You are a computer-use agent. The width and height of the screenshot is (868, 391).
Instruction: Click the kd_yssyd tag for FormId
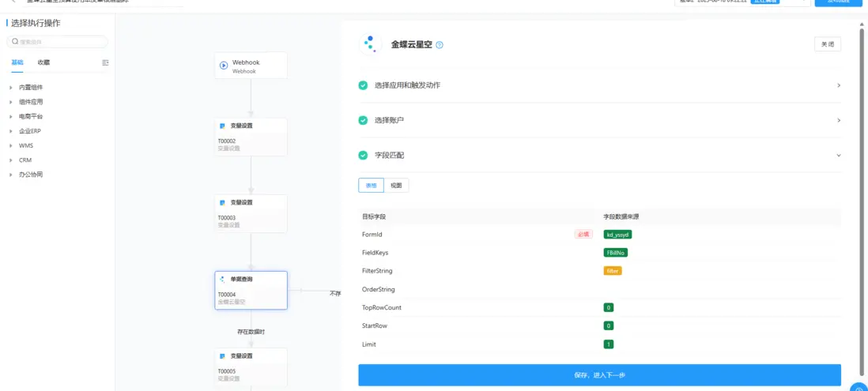[617, 235]
